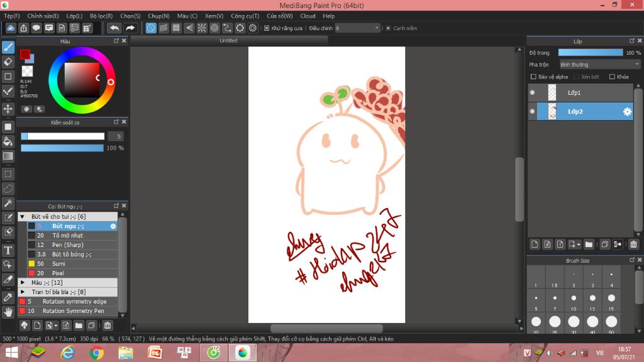
Task: Expand the Tran trí bla bla brush group
Action: [x=23, y=292]
